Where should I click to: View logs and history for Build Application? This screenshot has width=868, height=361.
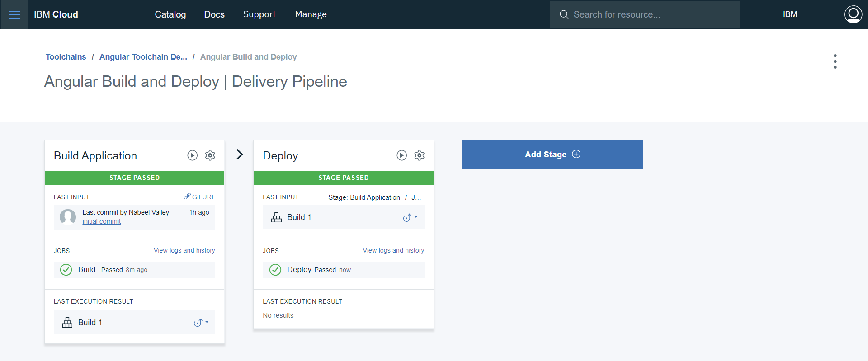184,250
